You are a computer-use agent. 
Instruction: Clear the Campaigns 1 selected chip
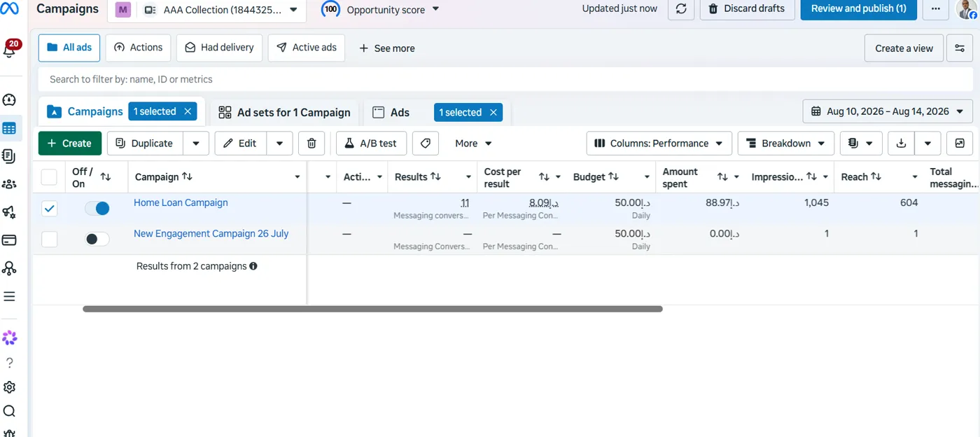[188, 111]
